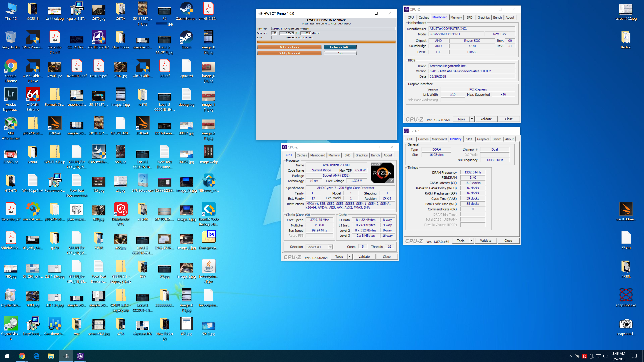Image resolution: width=644 pixels, height=362 pixels.
Task: Switch to CPU tab in Memory CPU-Z window
Action: point(410,139)
